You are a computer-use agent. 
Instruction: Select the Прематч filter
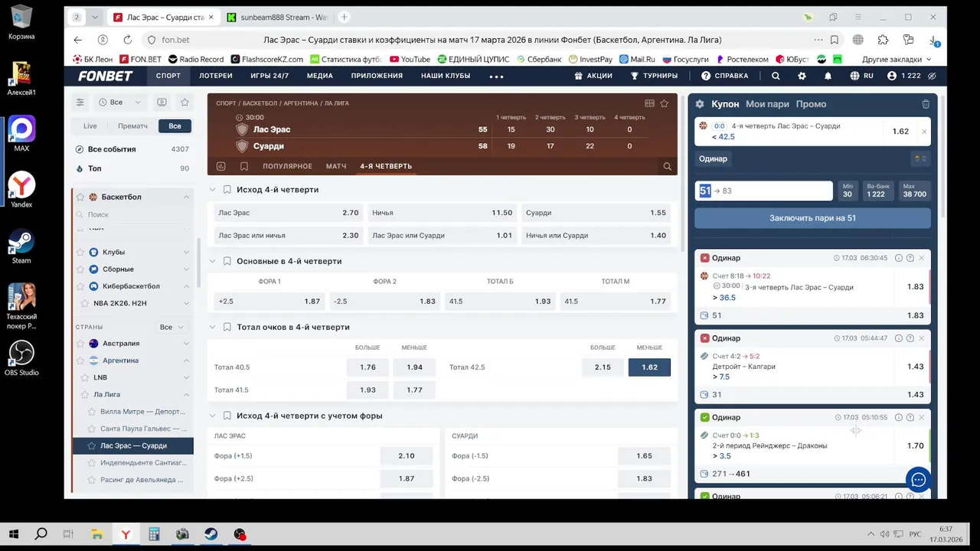tap(133, 126)
